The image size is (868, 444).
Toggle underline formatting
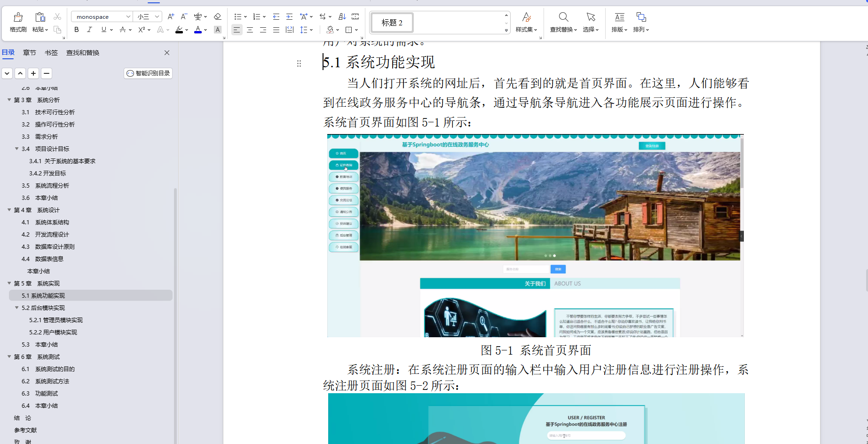pos(103,30)
